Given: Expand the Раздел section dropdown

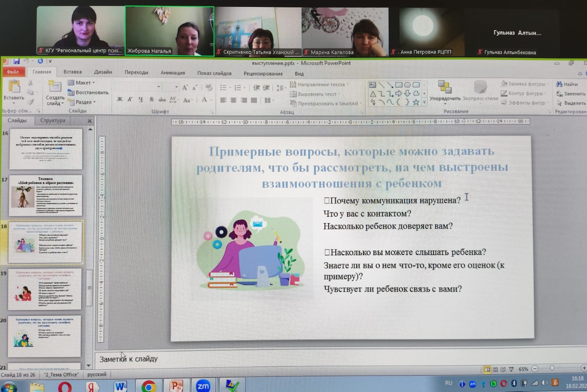Looking at the screenshot, I should click(84, 102).
